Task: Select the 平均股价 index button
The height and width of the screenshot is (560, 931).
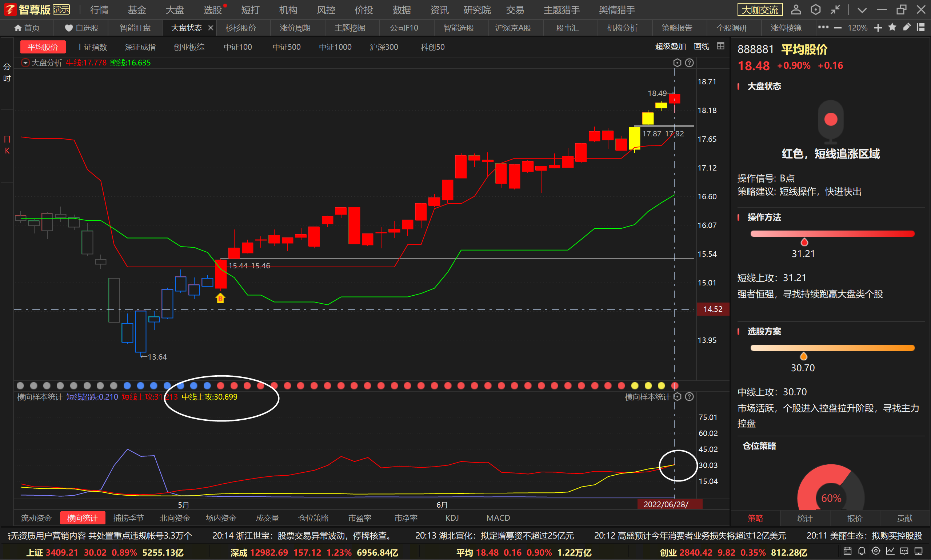Action: 43,47
